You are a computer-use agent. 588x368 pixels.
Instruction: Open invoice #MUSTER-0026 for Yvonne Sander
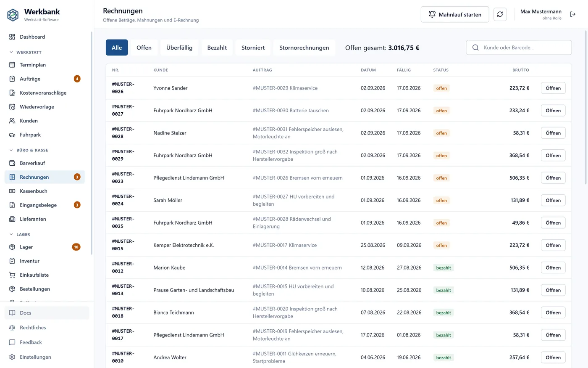[x=553, y=88]
